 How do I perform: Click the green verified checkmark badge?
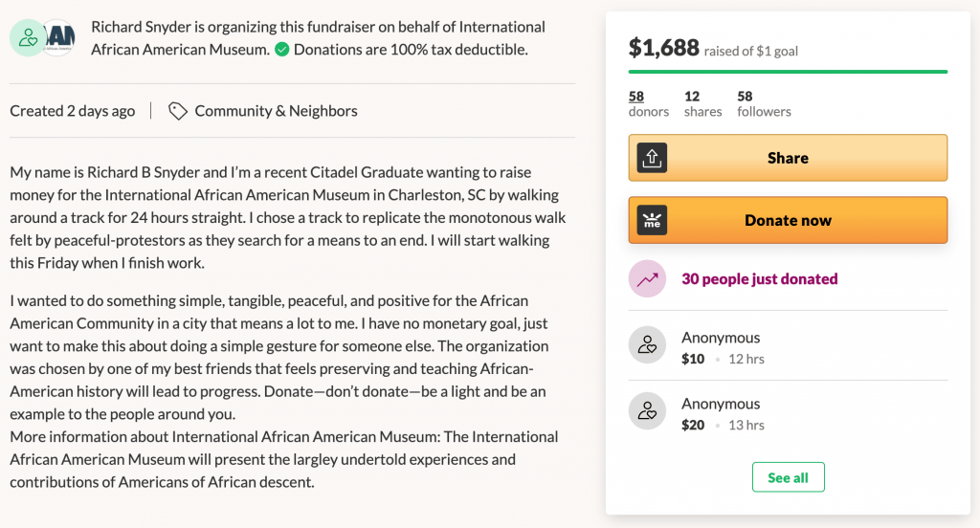coord(282,50)
